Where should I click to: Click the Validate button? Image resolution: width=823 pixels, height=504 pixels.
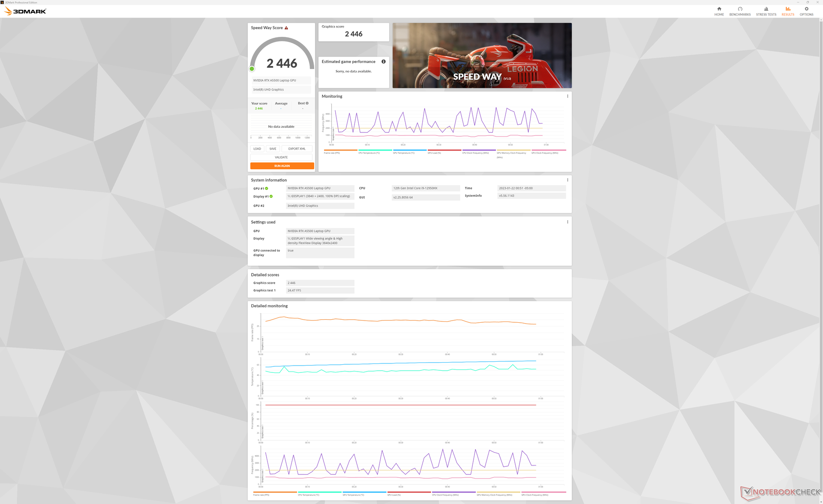(281, 157)
